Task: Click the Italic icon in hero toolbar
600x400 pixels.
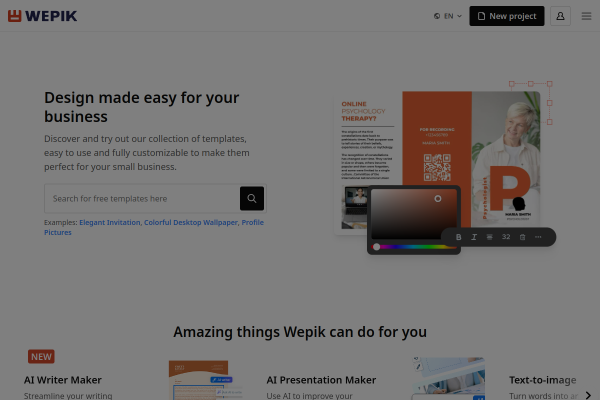Action: pos(474,237)
